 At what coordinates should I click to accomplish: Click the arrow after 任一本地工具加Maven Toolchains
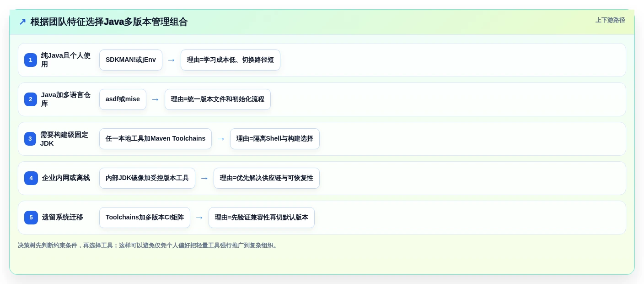221,139
